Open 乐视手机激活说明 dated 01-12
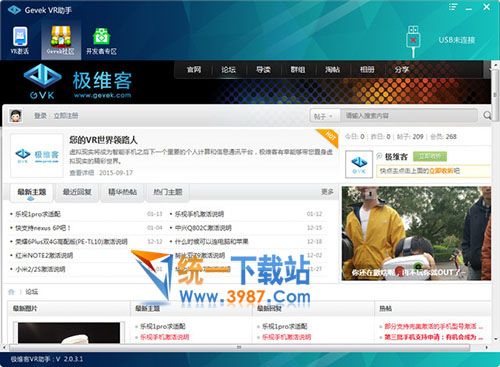This screenshot has height=367, width=500. [199, 214]
